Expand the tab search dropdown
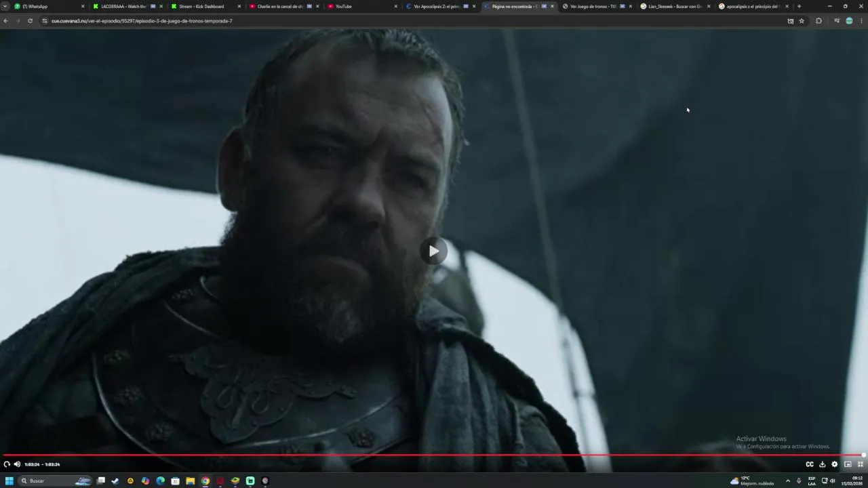868x488 pixels. 5,6
